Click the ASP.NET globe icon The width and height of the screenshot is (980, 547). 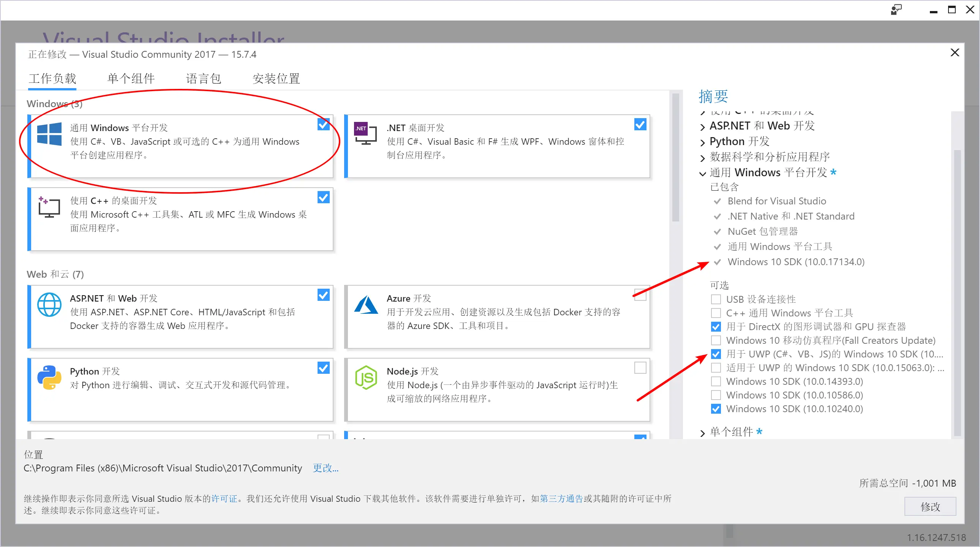pos(49,305)
